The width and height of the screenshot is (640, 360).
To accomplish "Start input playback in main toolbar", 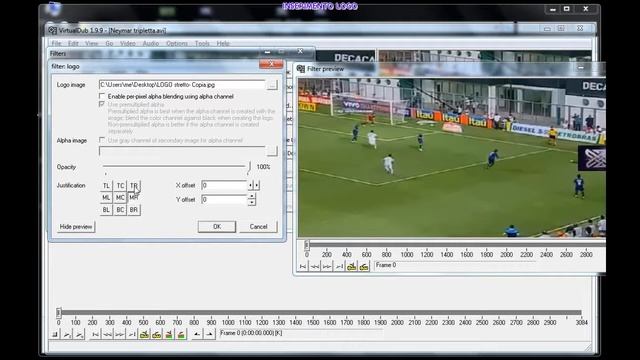I will click(67, 334).
